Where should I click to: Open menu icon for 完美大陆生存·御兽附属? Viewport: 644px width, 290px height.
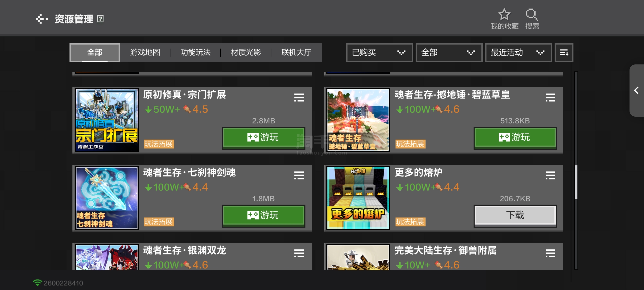coord(550,253)
